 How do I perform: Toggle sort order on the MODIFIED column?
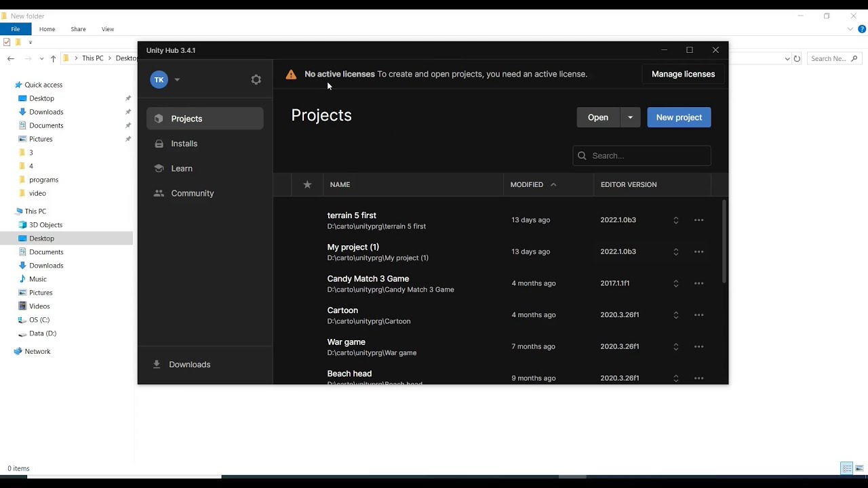click(x=533, y=184)
